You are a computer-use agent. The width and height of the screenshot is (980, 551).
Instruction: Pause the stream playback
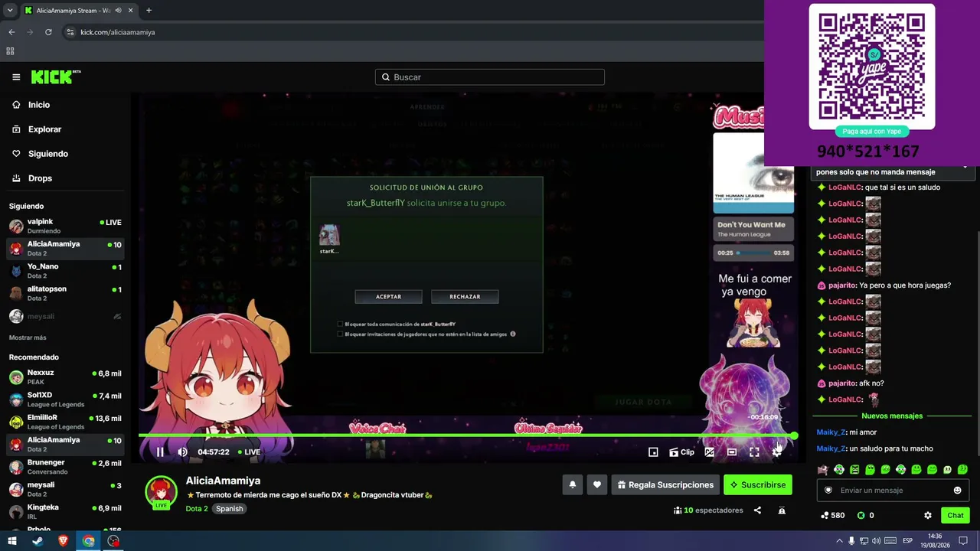[160, 452]
